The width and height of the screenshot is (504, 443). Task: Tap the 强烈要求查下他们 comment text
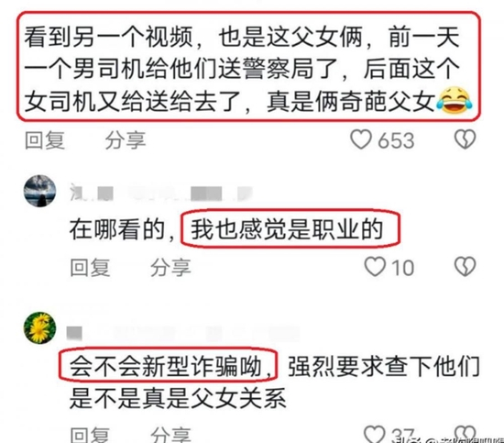click(x=384, y=367)
